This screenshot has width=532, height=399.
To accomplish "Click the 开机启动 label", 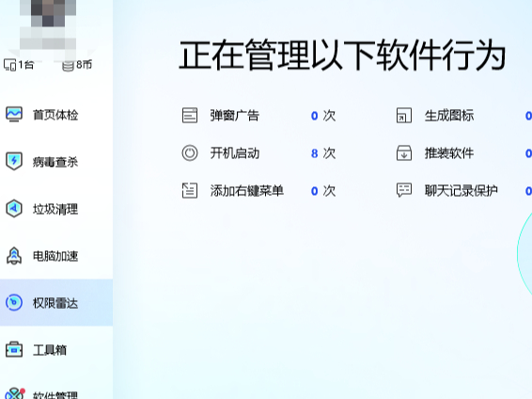I will click(x=235, y=153).
